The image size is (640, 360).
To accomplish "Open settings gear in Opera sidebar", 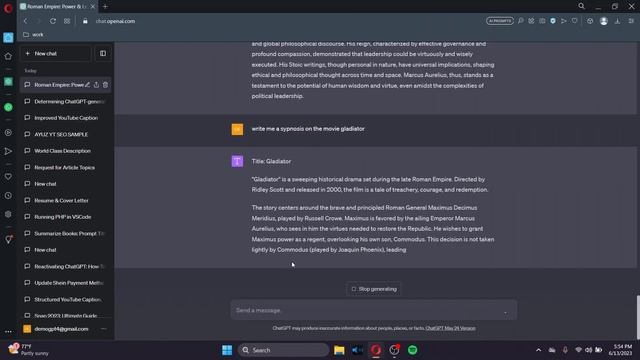I will point(8,214).
